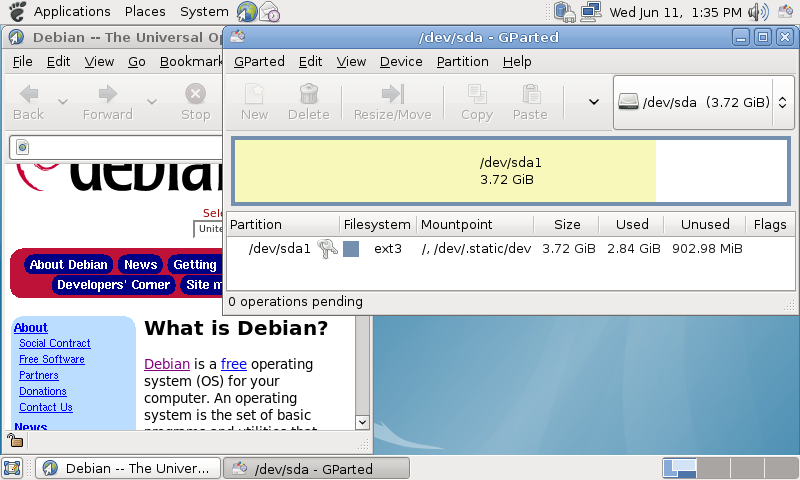Screen dimensions: 800x480
Task: Open the Contact Us link
Action: tap(46, 407)
